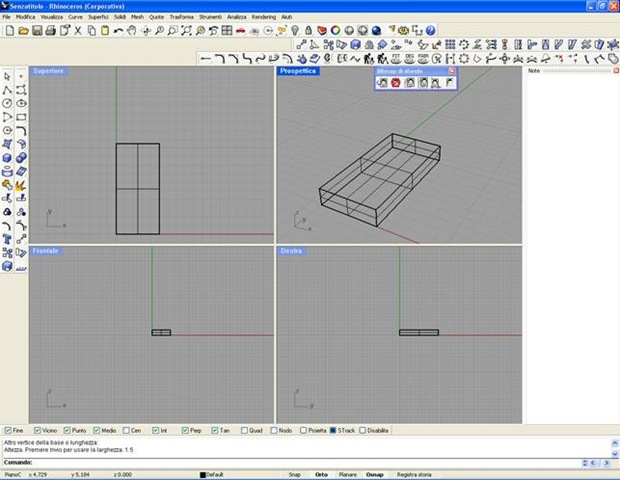620x480 pixels.
Task: Select the Circle drawing tool
Action: (x=7, y=103)
